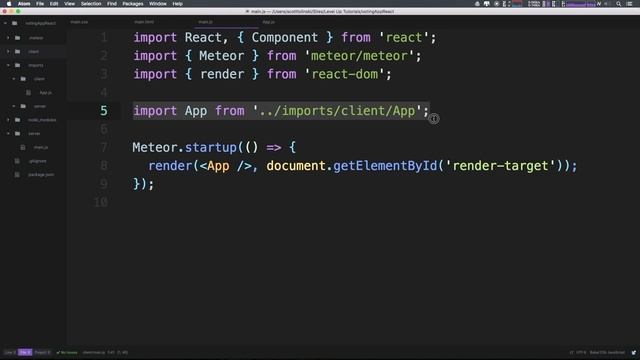This screenshot has width=640, height=360.
Task: Click the project root folder icon
Action: pyautogui.click(x=15, y=23)
